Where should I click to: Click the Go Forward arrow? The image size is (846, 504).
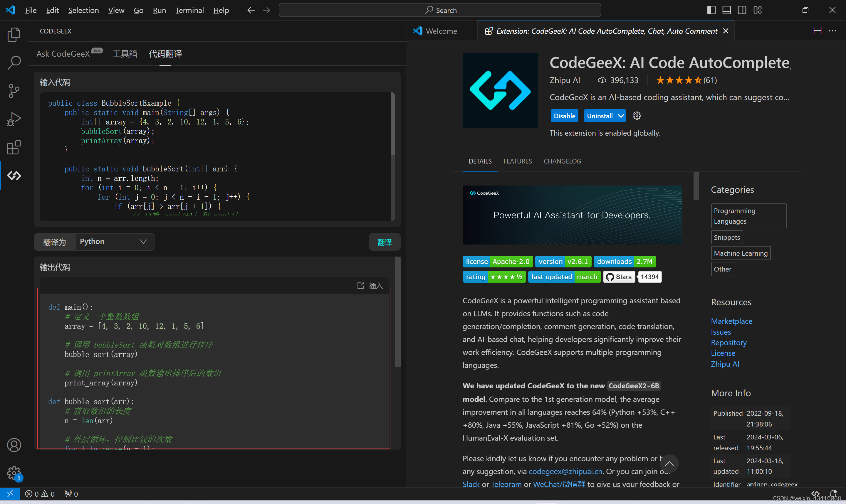266,10
